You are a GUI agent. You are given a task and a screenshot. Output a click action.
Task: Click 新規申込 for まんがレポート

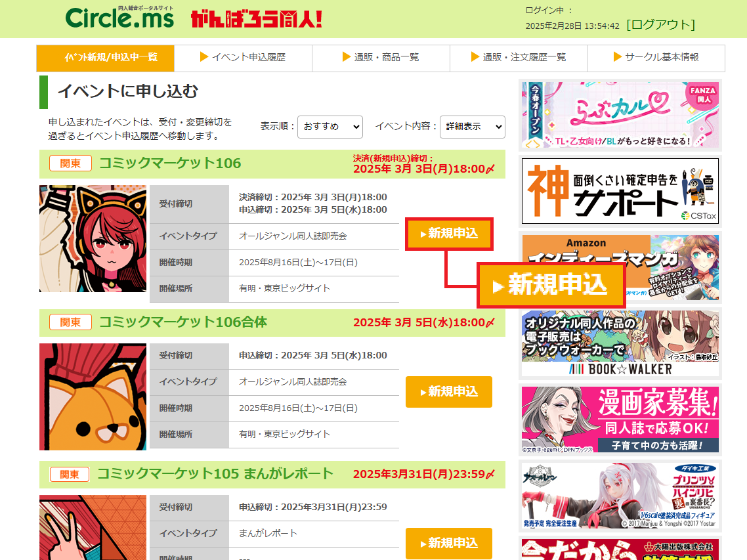[449, 544]
